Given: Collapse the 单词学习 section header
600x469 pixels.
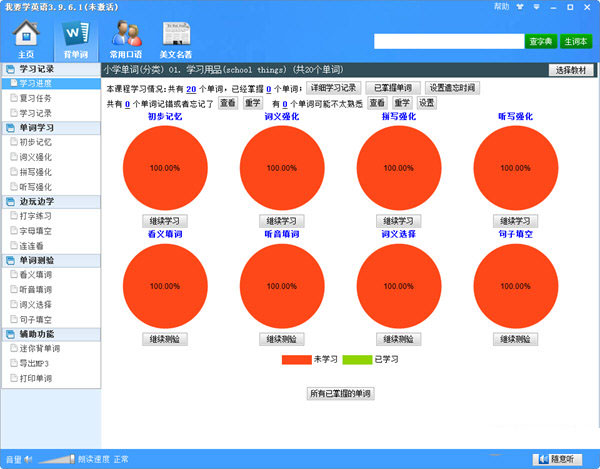Looking at the screenshot, I should pos(51,128).
